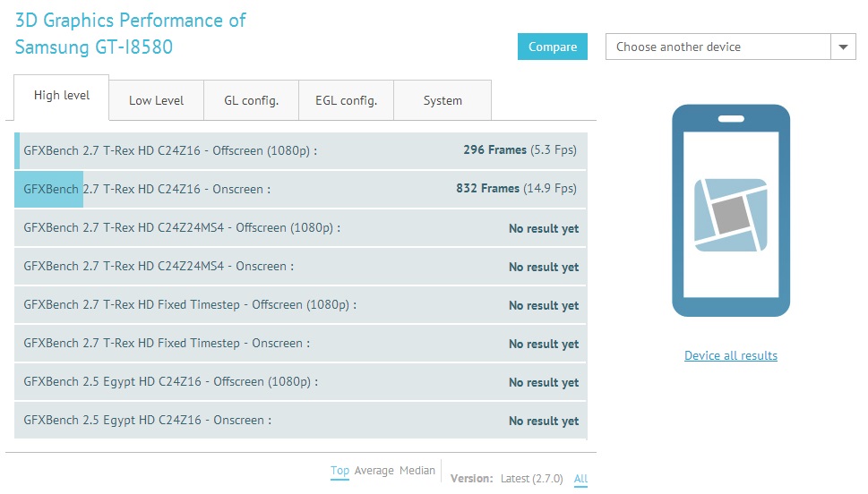The height and width of the screenshot is (494, 868).
Task: Switch to the Low Level tab
Action: (x=156, y=100)
